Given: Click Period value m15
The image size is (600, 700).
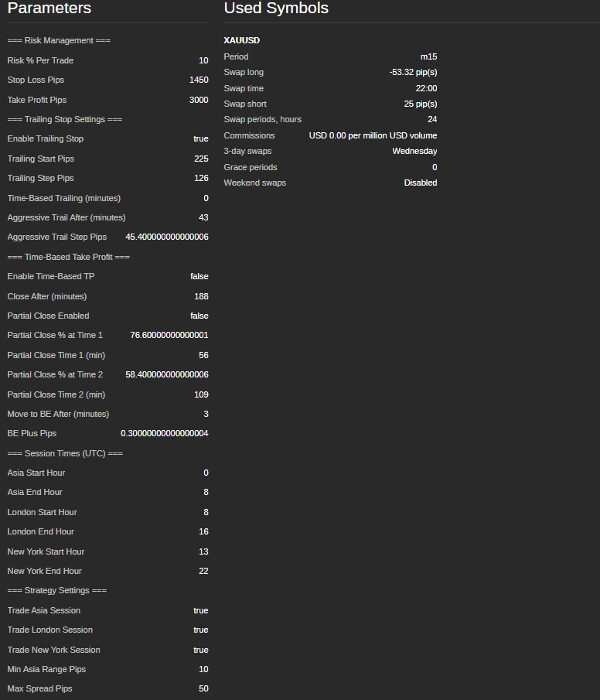Looking at the screenshot, I should coord(429,57).
